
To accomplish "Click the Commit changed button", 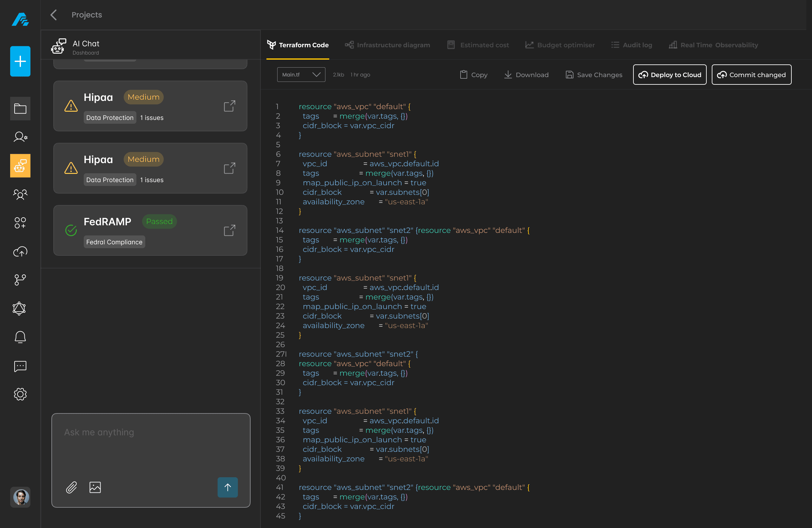I will click(x=751, y=74).
